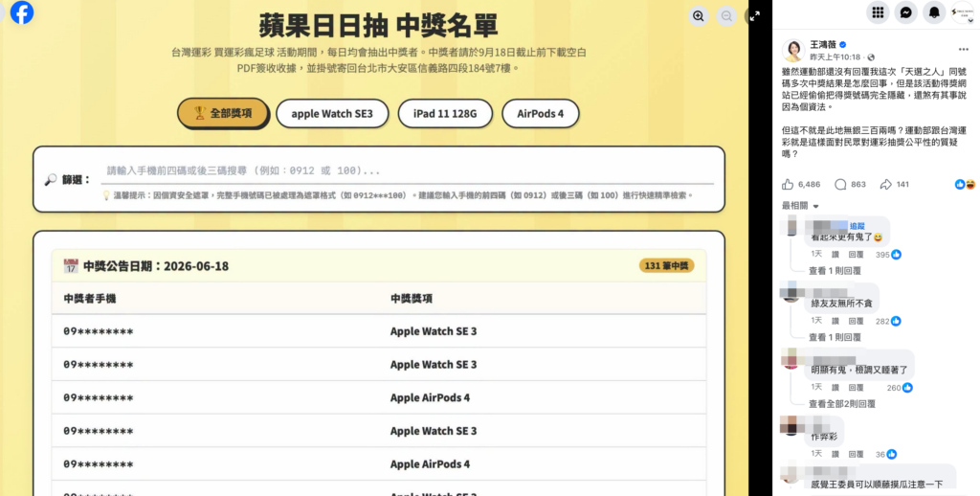Click the first Apple Watch SE 3 row
This screenshot has height=496, width=980.
tap(379, 331)
